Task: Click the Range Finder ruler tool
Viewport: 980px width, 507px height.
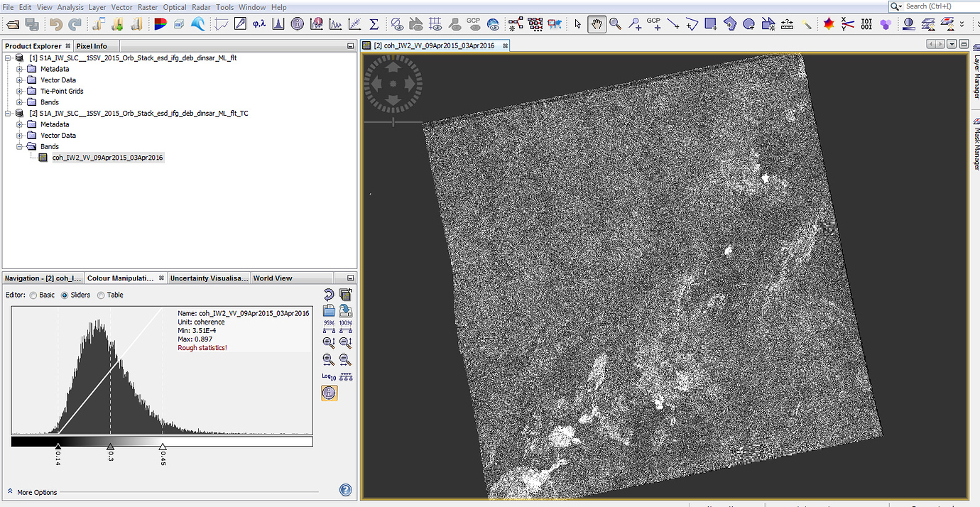Action: click(x=786, y=24)
